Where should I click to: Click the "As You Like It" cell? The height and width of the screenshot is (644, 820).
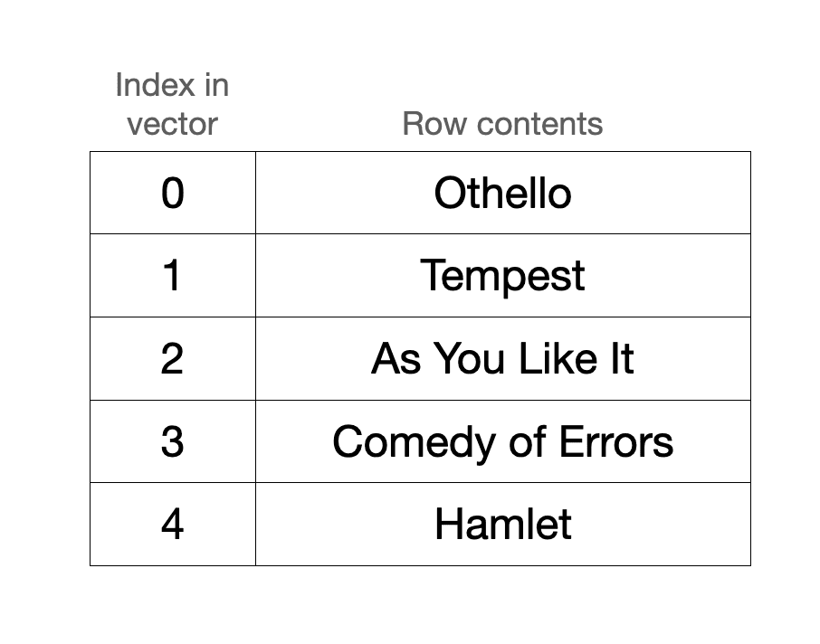tap(502, 359)
